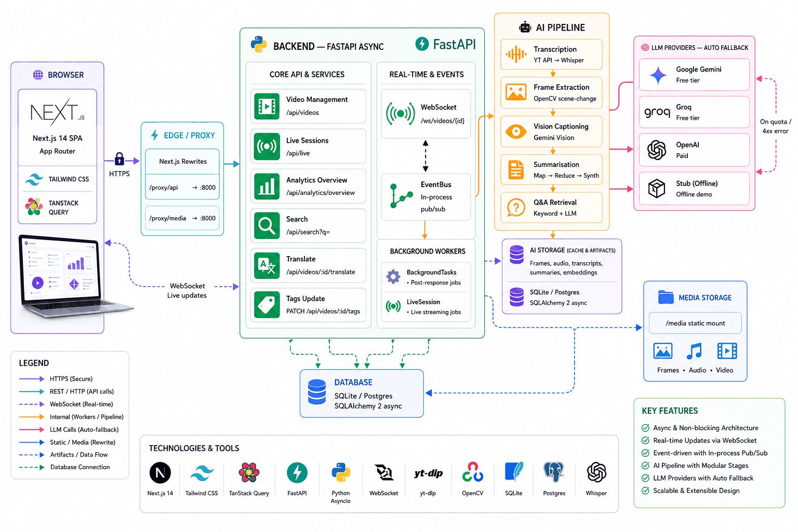Click the OpenAI logo in LLM providers
Image resolution: width=798 pixels, height=532 pixels.
657,150
